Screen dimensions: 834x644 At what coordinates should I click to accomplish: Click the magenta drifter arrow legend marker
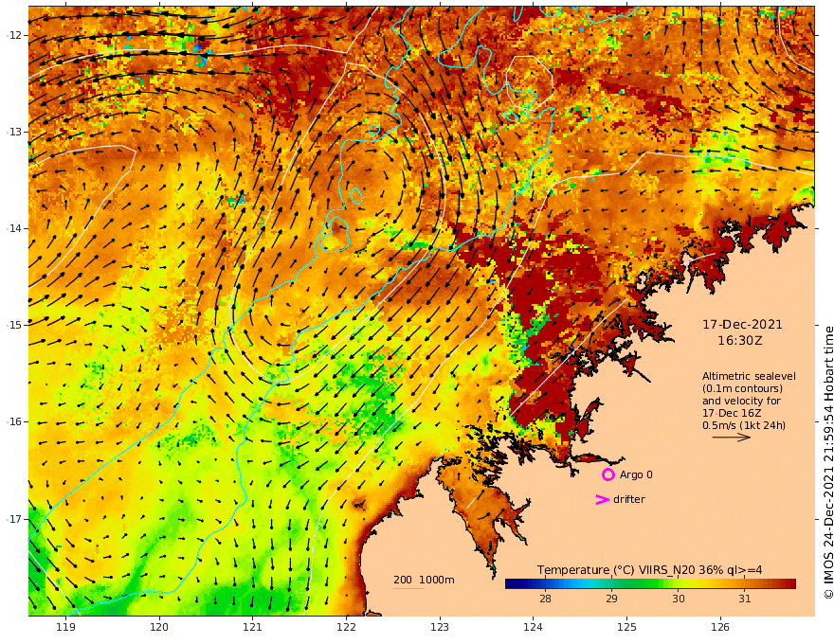click(x=602, y=499)
